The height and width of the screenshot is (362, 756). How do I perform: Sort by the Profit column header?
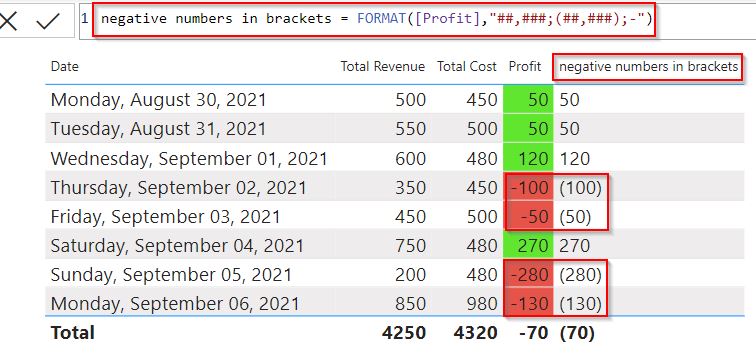pyautogui.click(x=525, y=67)
